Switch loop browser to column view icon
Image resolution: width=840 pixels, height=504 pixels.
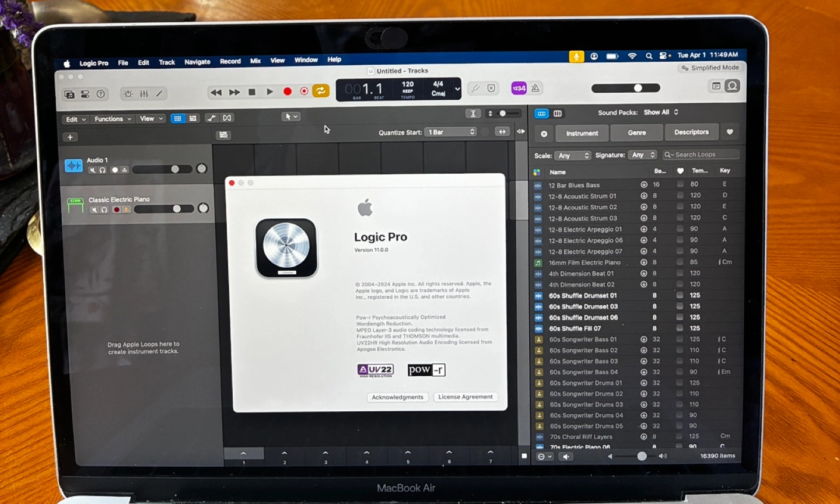tap(558, 113)
